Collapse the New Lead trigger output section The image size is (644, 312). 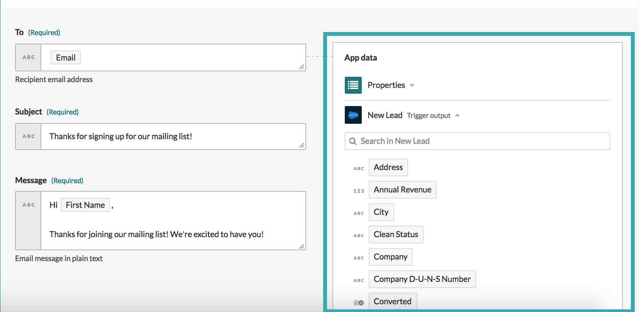click(x=458, y=115)
